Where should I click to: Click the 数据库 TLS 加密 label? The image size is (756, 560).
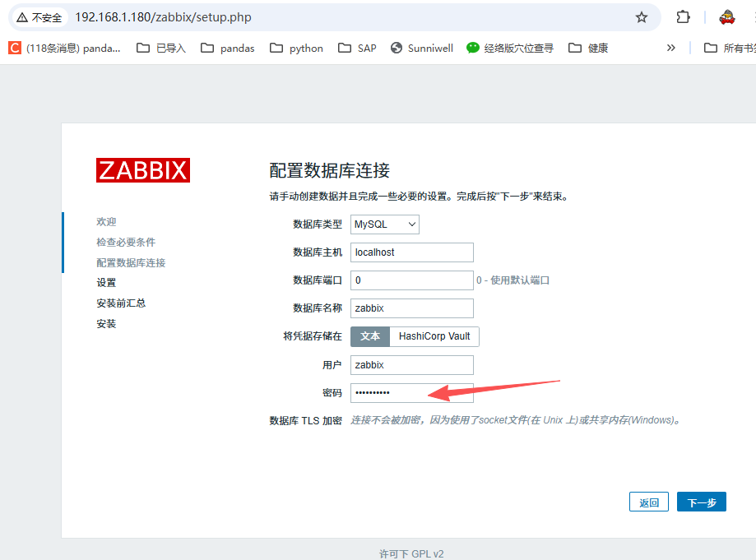(x=306, y=421)
